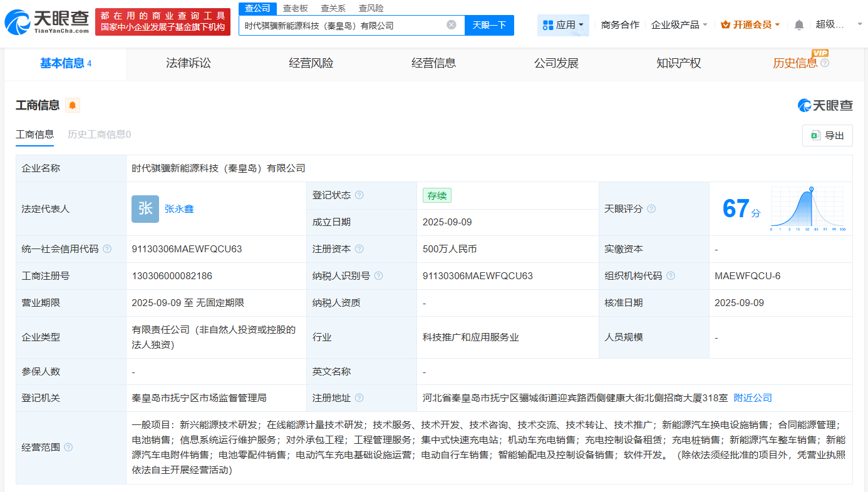
Task: Click the bell icon beside 工商信息 heading
Action: [71, 105]
